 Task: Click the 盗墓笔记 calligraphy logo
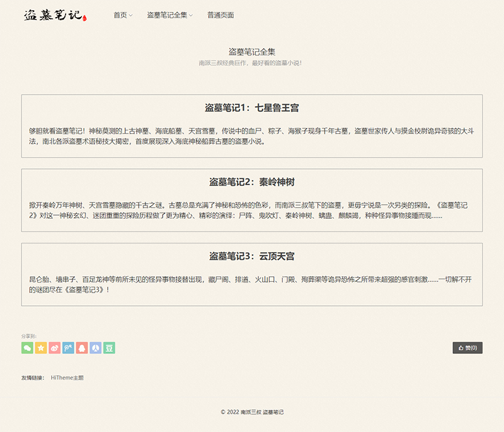click(54, 15)
